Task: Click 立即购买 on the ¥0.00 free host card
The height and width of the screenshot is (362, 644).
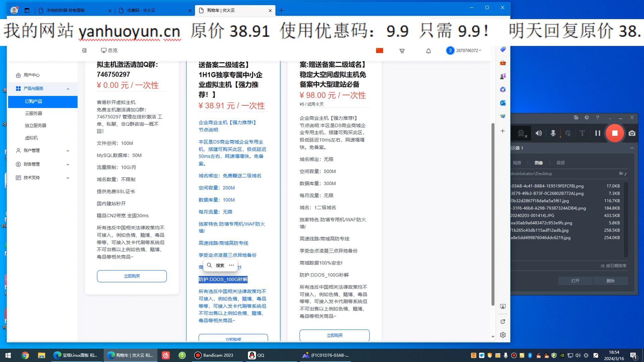Action: 132,276
